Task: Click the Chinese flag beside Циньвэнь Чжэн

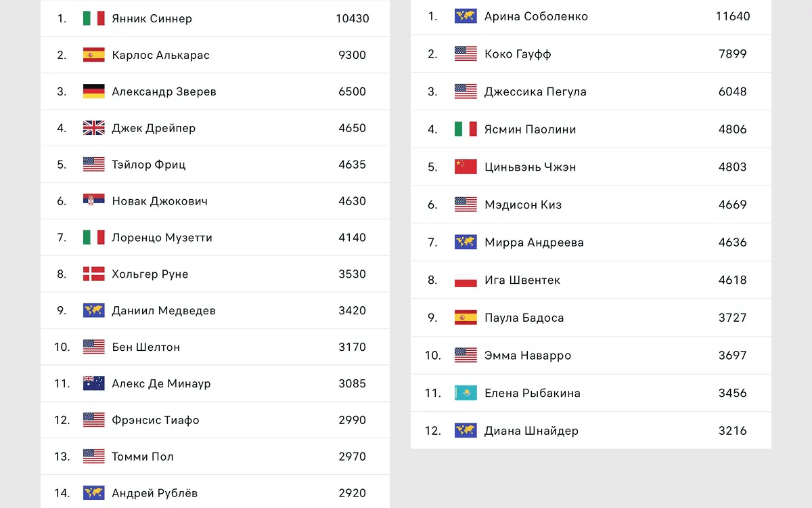Action: click(x=466, y=167)
